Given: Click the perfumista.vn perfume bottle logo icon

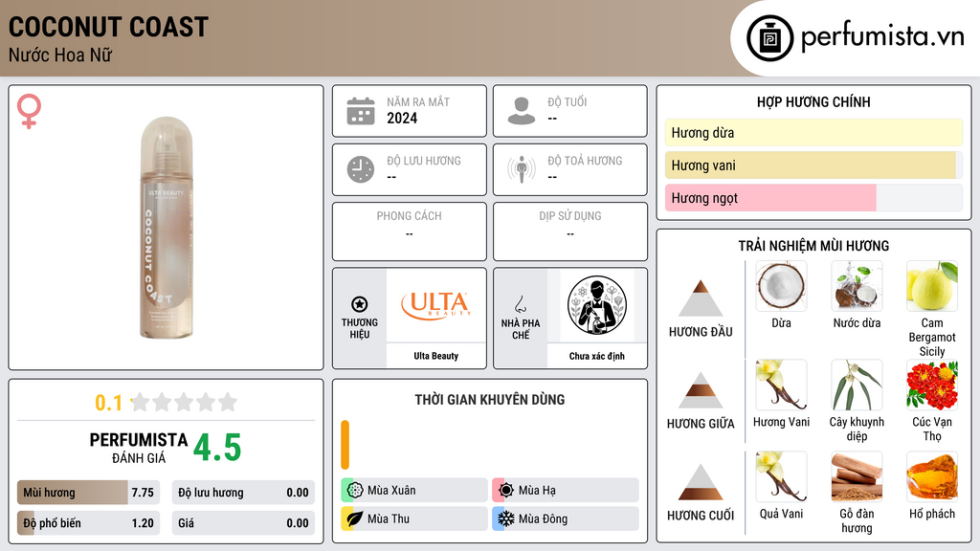Looking at the screenshot, I should pos(769,38).
